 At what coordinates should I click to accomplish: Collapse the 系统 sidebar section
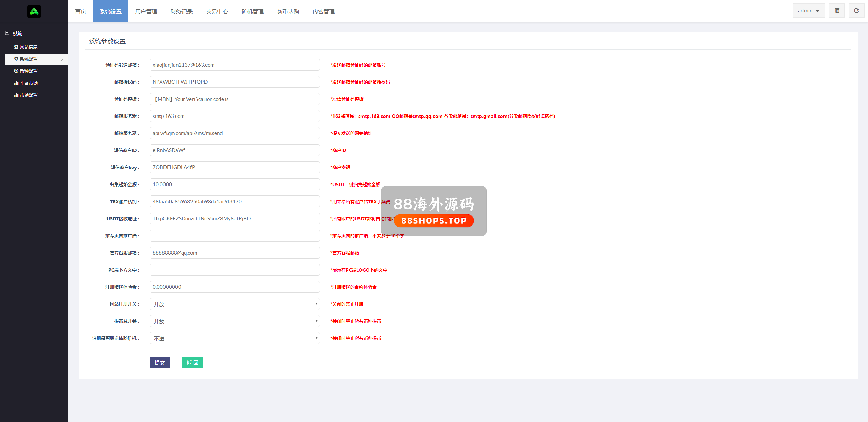click(7, 33)
